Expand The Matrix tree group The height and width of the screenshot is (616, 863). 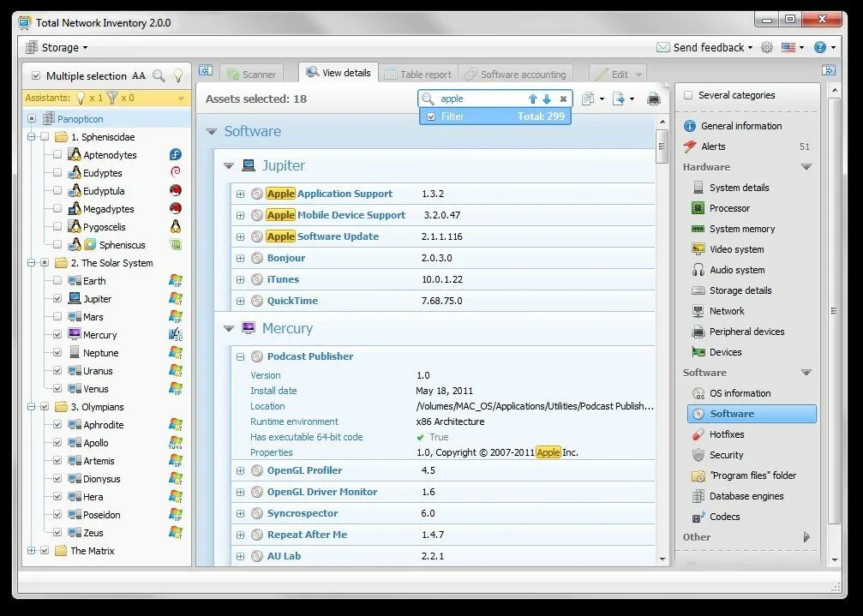32,551
